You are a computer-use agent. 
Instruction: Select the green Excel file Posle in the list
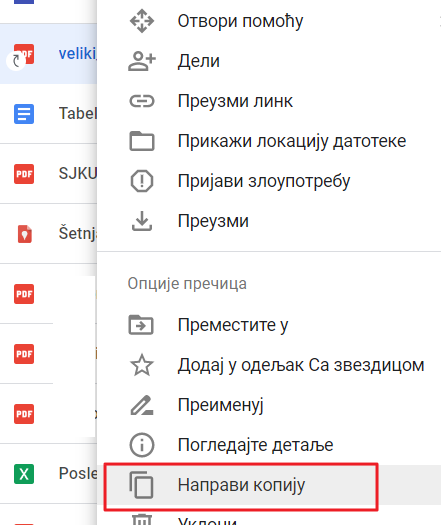(x=49, y=474)
